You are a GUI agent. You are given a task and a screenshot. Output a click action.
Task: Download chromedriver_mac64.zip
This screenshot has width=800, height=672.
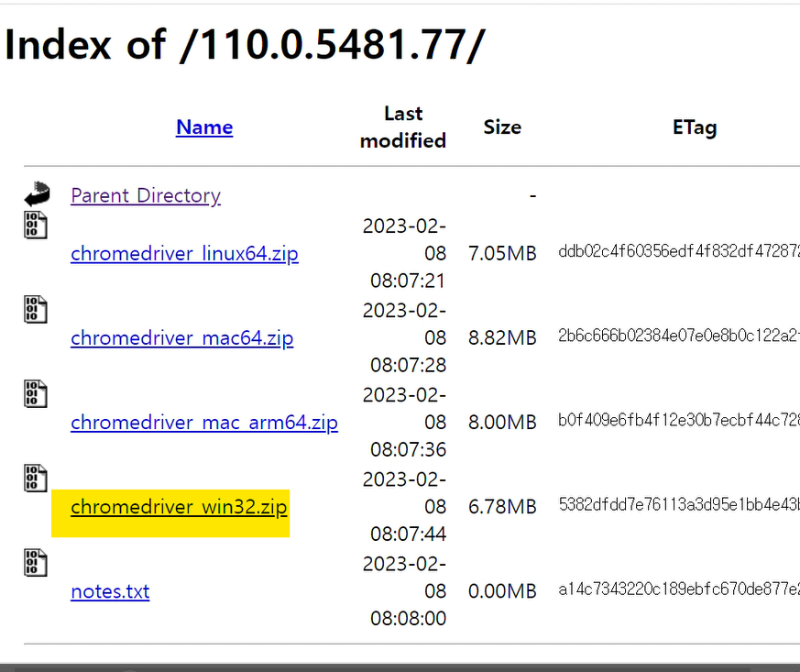tap(182, 337)
